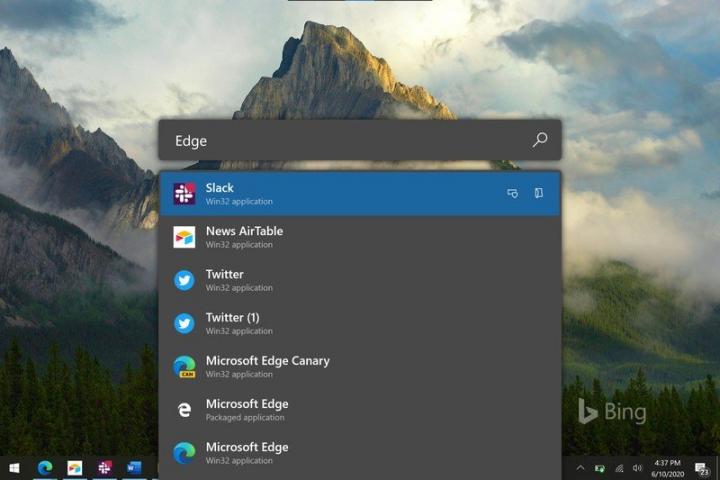Click the Twitter (1) result bird icon
This screenshot has width=720, height=480.
click(x=184, y=323)
